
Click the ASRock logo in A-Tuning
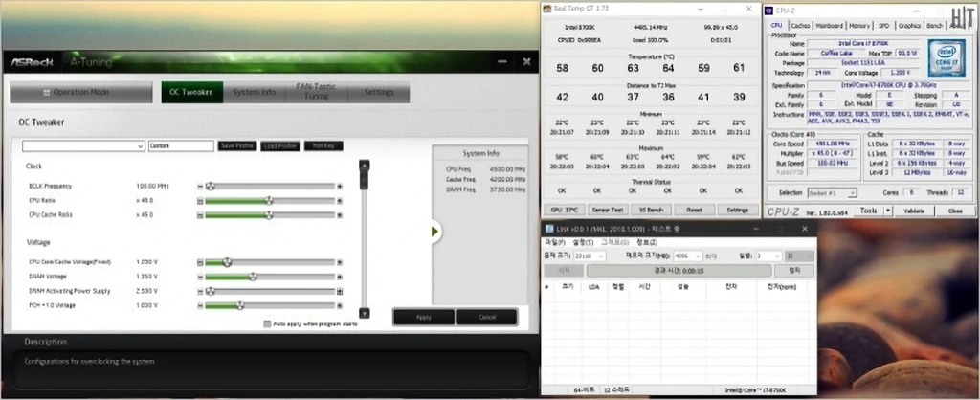pos(32,62)
